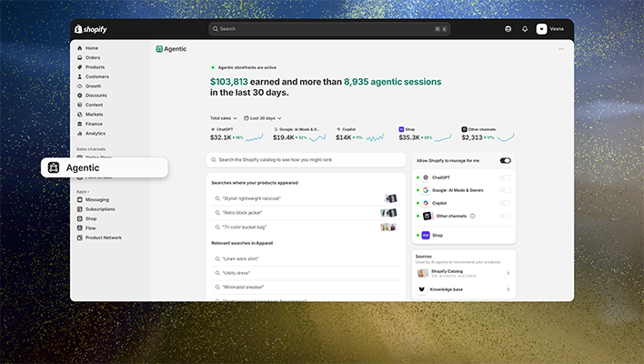Open the Vesna account menu
Image resolution: width=644 pixels, height=364 pixels.
pyautogui.click(x=550, y=29)
